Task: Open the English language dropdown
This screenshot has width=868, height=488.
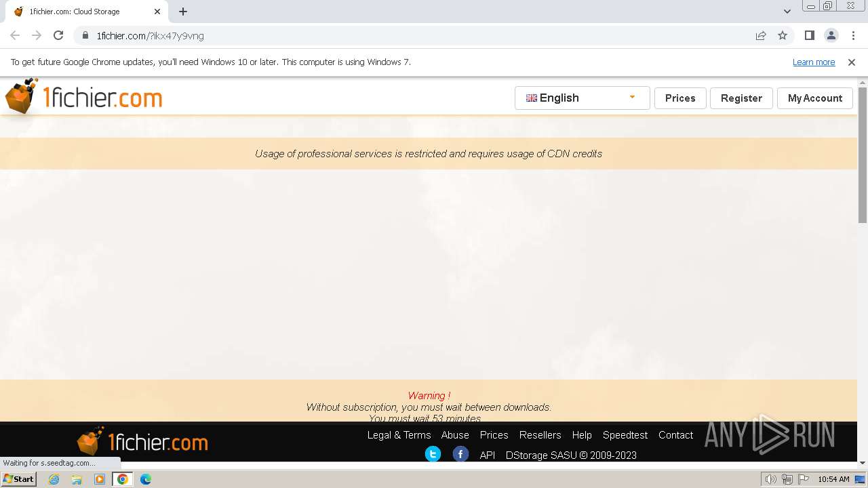Action: pyautogui.click(x=582, y=98)
